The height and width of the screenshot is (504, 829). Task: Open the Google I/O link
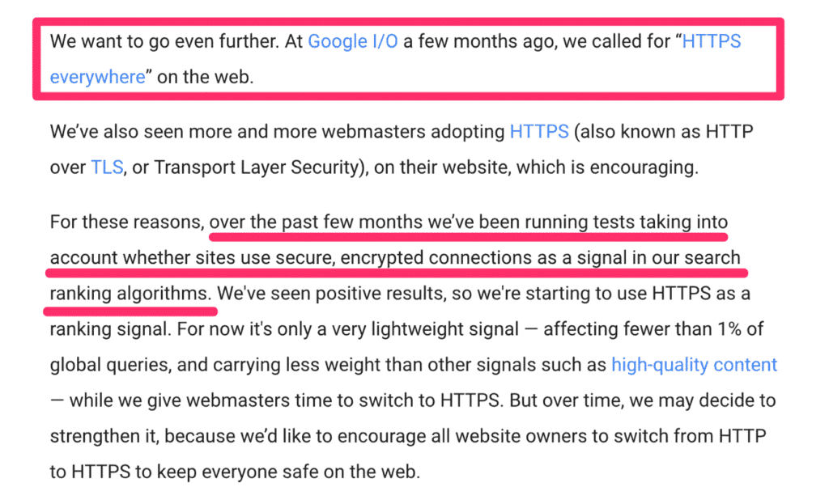pos(353,41)
